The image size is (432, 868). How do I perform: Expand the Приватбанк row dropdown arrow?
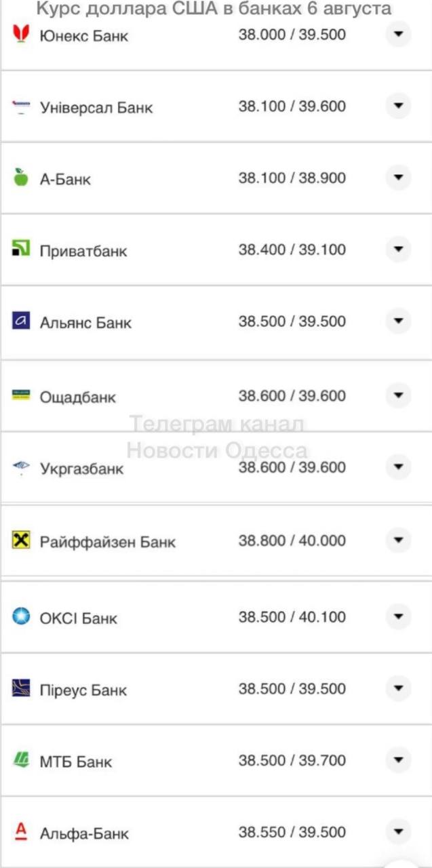click(398, 250)
